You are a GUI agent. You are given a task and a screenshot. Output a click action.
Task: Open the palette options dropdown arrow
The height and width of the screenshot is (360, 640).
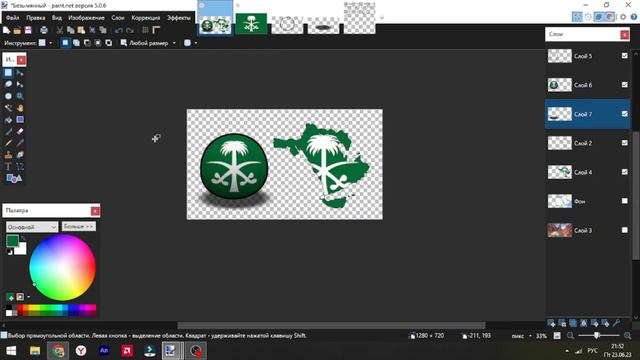(x=28, y=297)
